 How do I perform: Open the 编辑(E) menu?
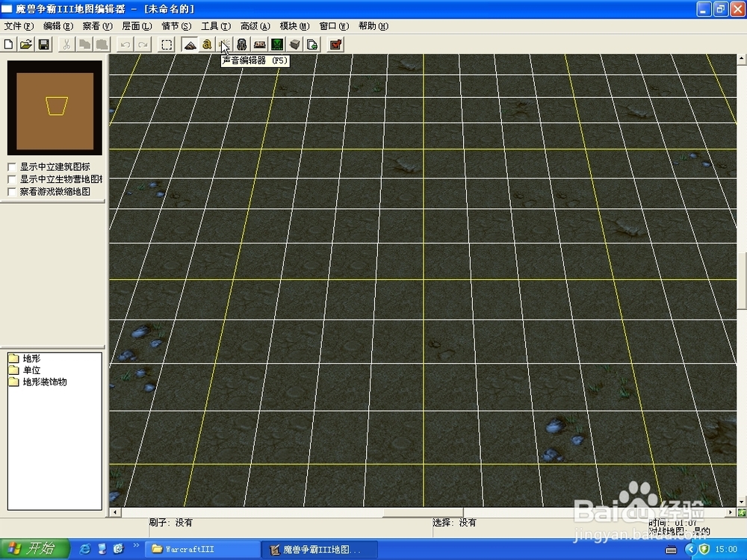(x=58, y=26)
